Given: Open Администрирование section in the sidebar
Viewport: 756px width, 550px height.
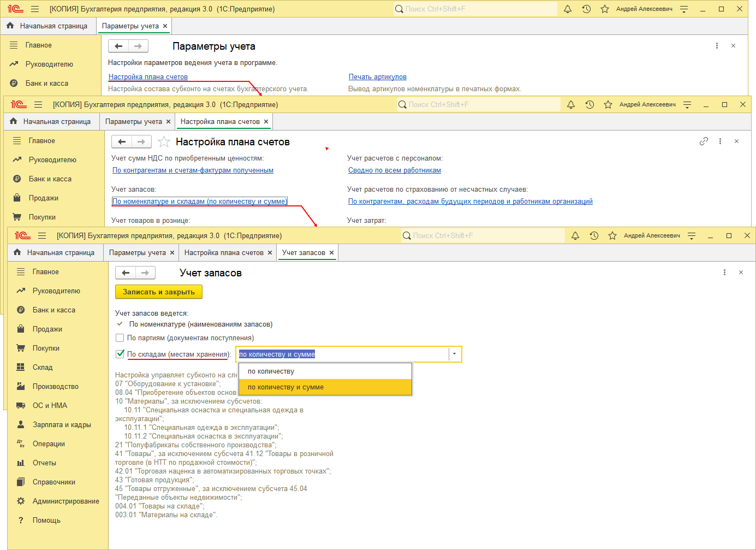Looking at the screenshot, I should [x=66, y=501].
